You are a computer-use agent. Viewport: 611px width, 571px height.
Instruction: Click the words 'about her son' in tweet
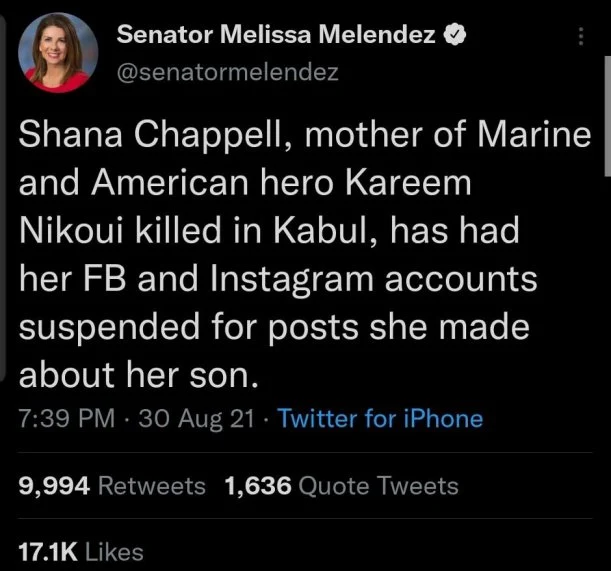[138, 376]
